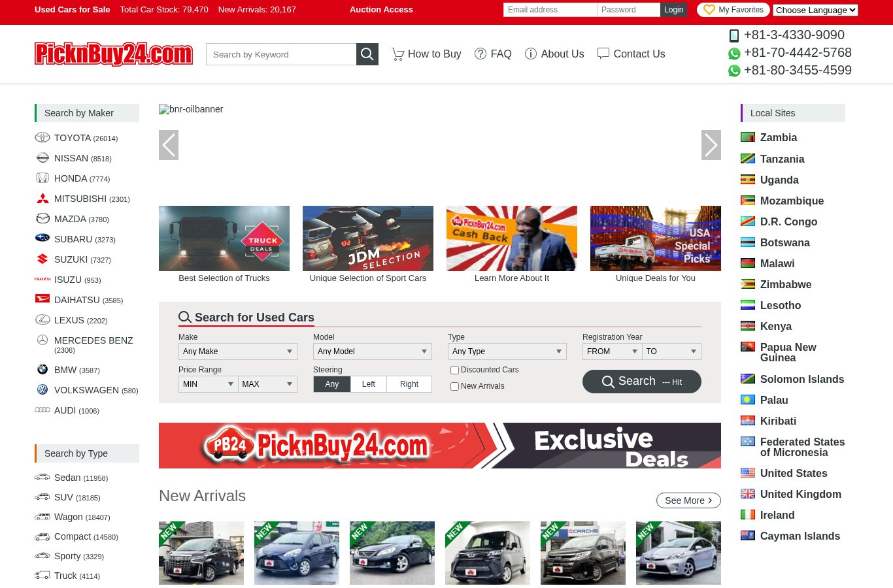Open the How to Buy cart icon
The width and height of the screenshot is (893, 588).
click(397, 54)
